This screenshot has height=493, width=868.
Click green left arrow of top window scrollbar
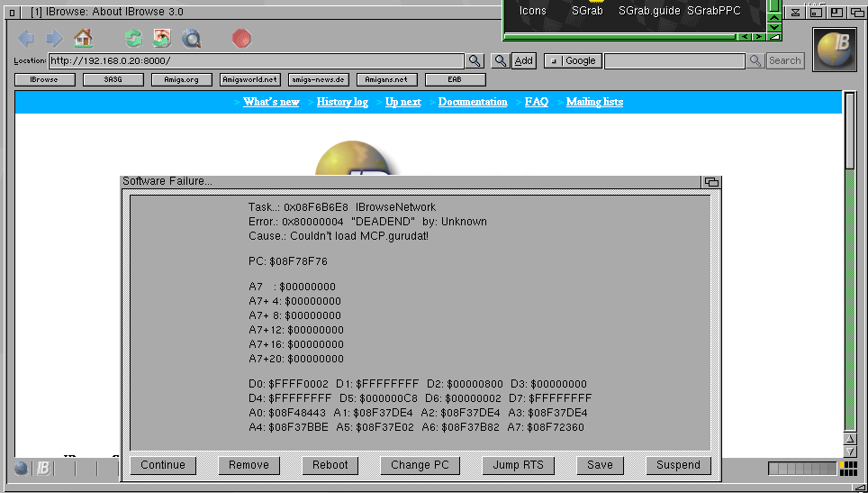pos(746,37)
